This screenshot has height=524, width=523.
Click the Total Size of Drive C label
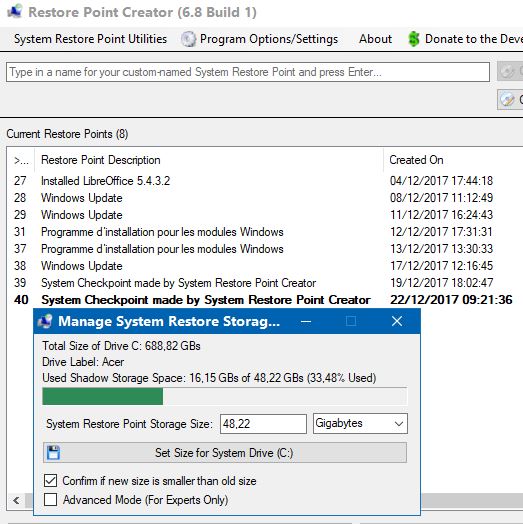click(x=121, y=346)
